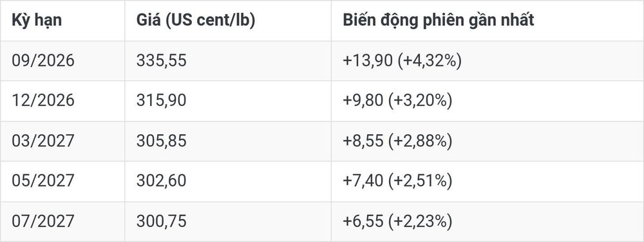Click the +13,90 (+4,32%) change cell
Screen dimensions: 644x242
point(402,61)
